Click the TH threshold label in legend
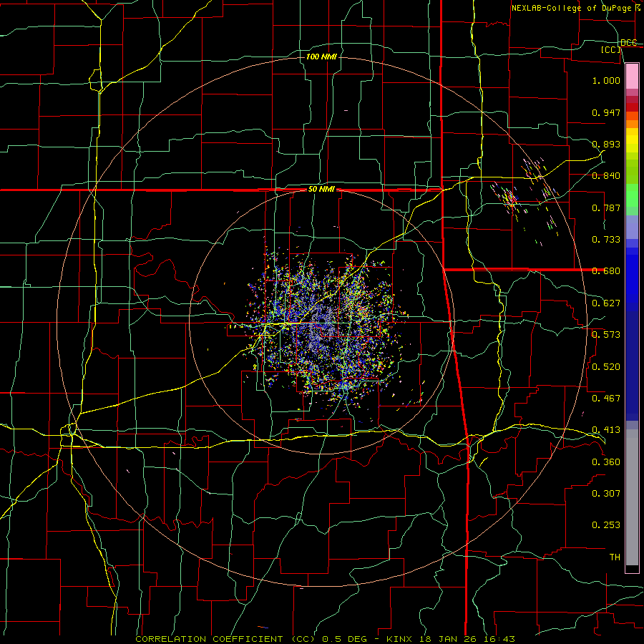 coord(615,557)
